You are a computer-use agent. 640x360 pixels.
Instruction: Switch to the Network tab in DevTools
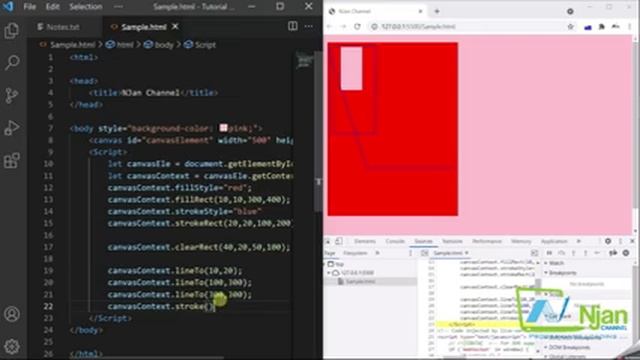coord(452,241)
